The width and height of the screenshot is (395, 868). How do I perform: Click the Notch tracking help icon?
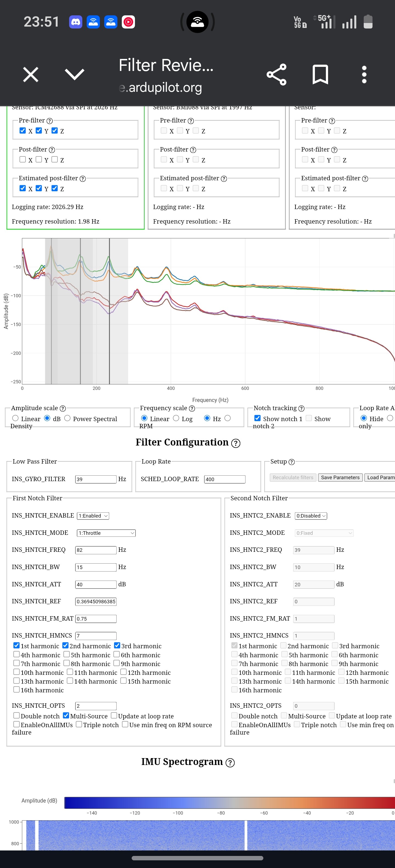pyautogui.click(x=301, y=409)
